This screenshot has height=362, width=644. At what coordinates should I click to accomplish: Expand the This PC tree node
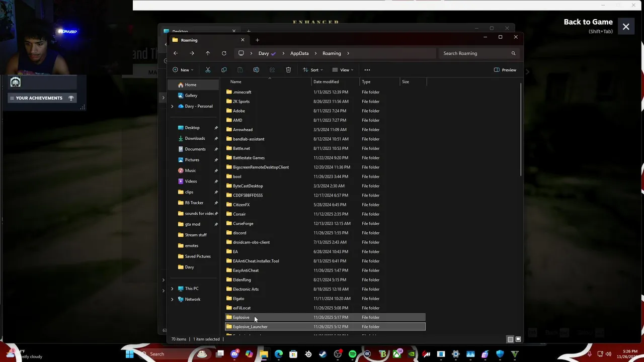click(x=172, y=289)
